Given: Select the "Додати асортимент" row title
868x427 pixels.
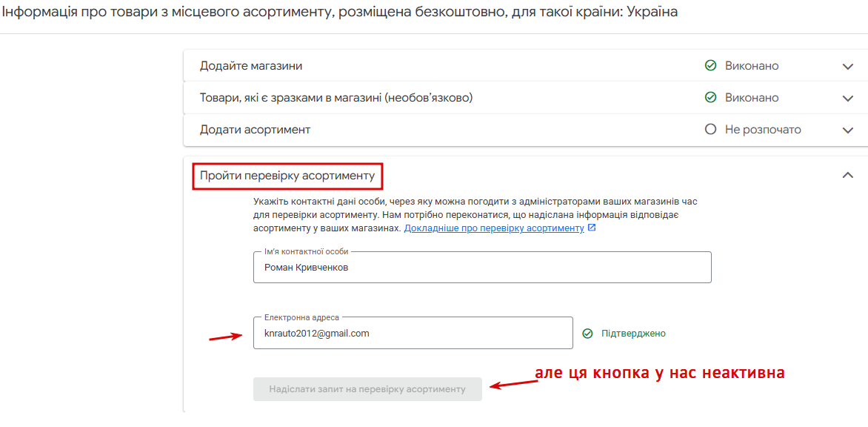Looking at the screenshot, I should click(x=255, y=130).
